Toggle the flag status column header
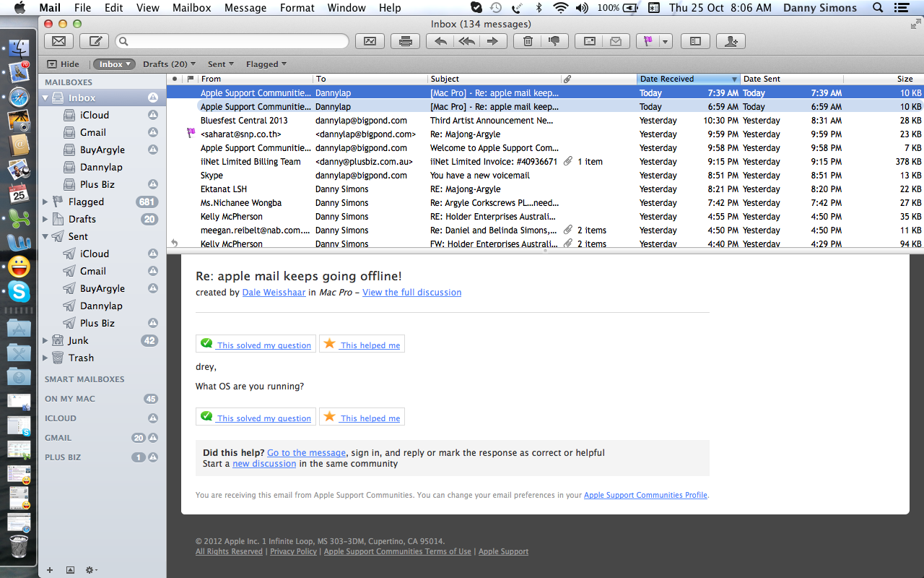The width and height of the screenshot is (924, 578). coord(191,79)
